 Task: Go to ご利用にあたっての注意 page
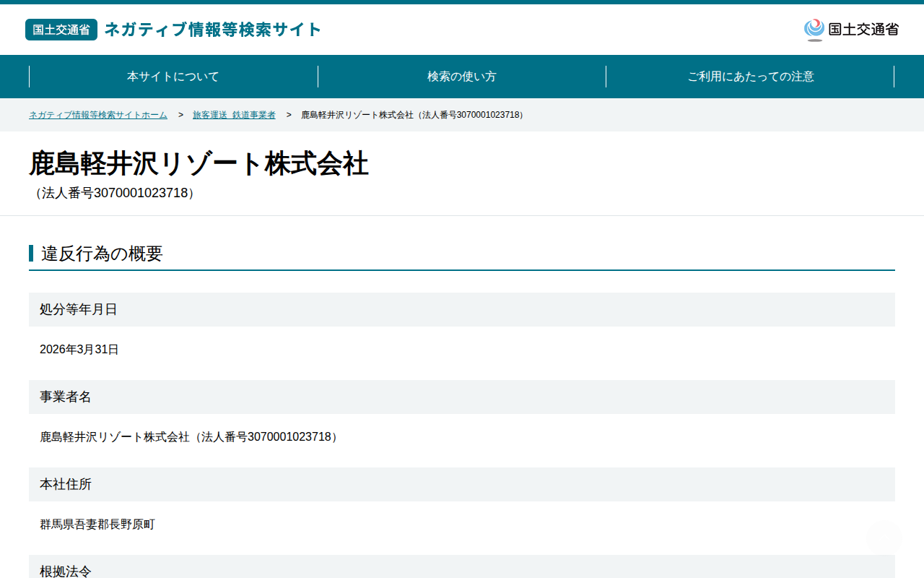pyautogui.click(x=751, y=77)
